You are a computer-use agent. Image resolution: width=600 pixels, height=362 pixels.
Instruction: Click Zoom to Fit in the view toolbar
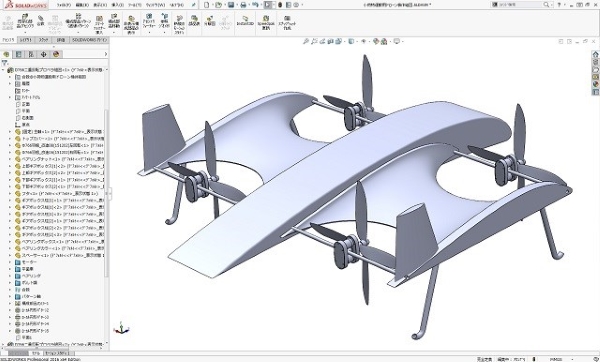pyautogui.click(x=306, y=41)
